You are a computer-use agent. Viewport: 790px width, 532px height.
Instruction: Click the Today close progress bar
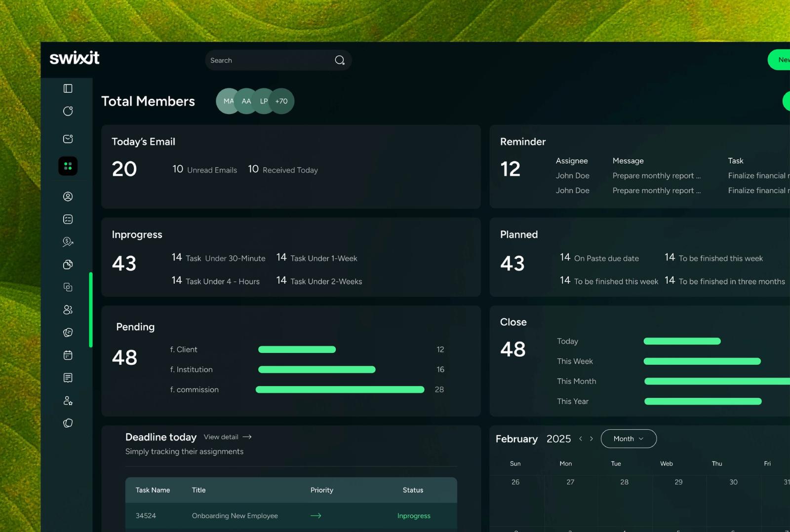click(x=682, y=341)
